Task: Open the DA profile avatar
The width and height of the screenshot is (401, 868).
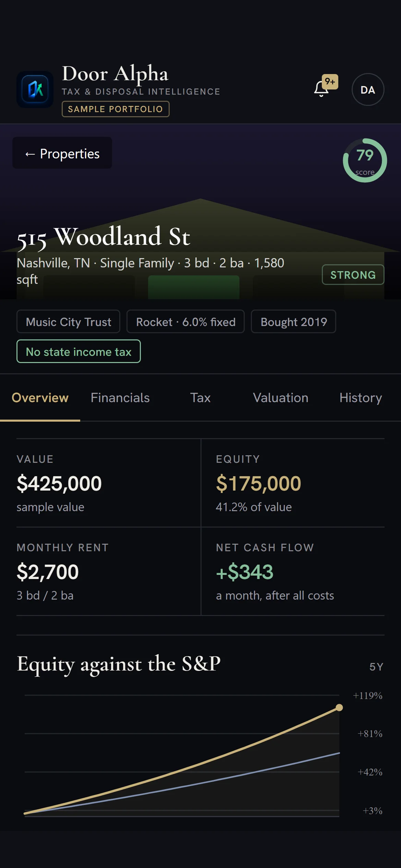Action: click(x=368, y=89)
